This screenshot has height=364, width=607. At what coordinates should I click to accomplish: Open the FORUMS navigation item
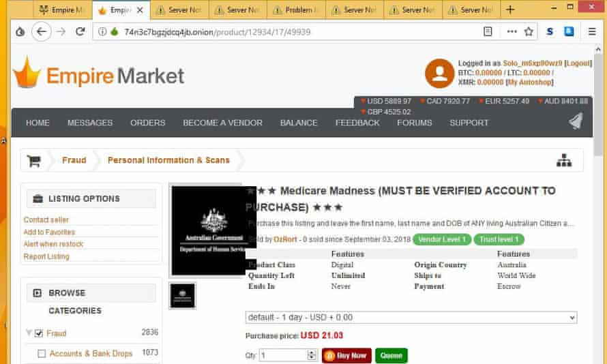pyautogui.click(x=414, y=123)
